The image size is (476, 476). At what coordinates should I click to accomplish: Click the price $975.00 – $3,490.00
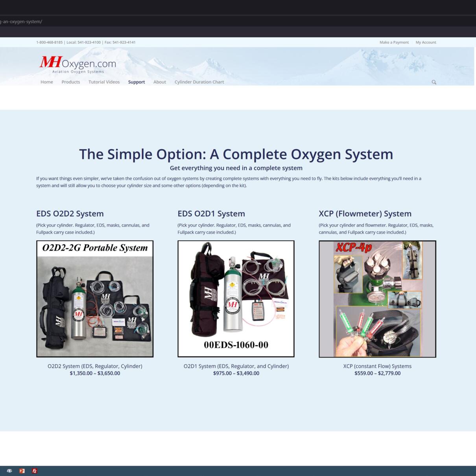click(x=236, y=373)
